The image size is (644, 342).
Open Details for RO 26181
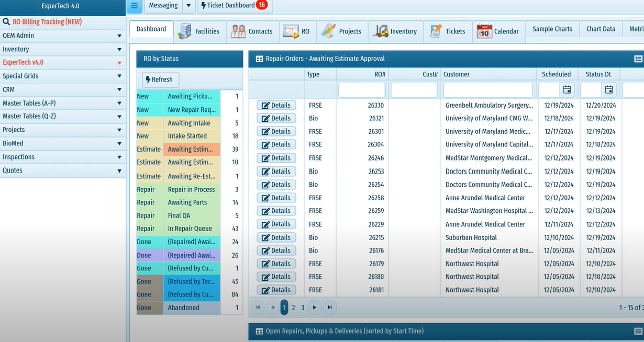pos(276,290)
